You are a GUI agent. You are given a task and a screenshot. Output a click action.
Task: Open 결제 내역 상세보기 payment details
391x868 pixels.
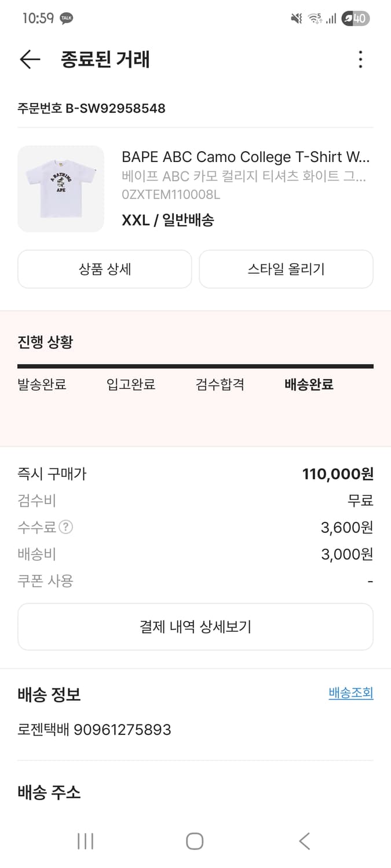coord(195,626)
